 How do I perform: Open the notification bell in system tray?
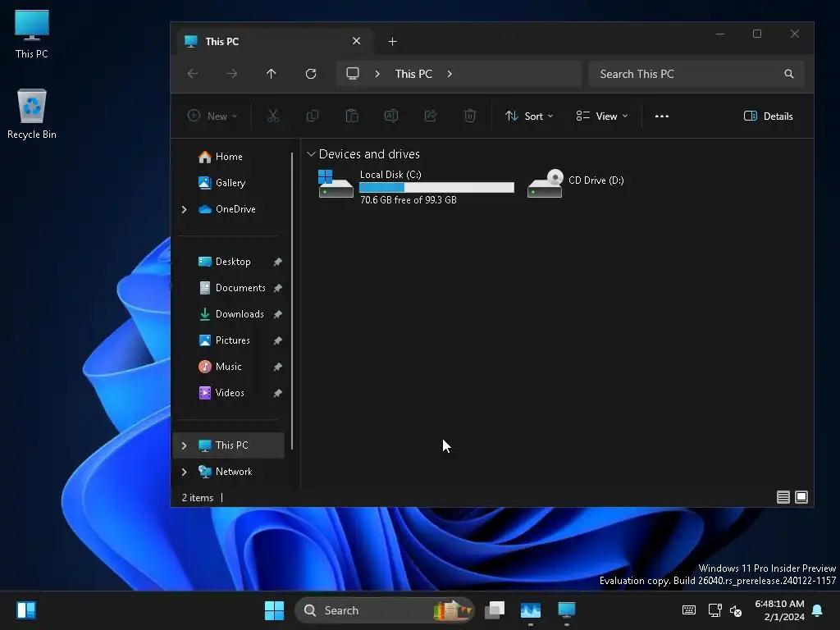818,610
